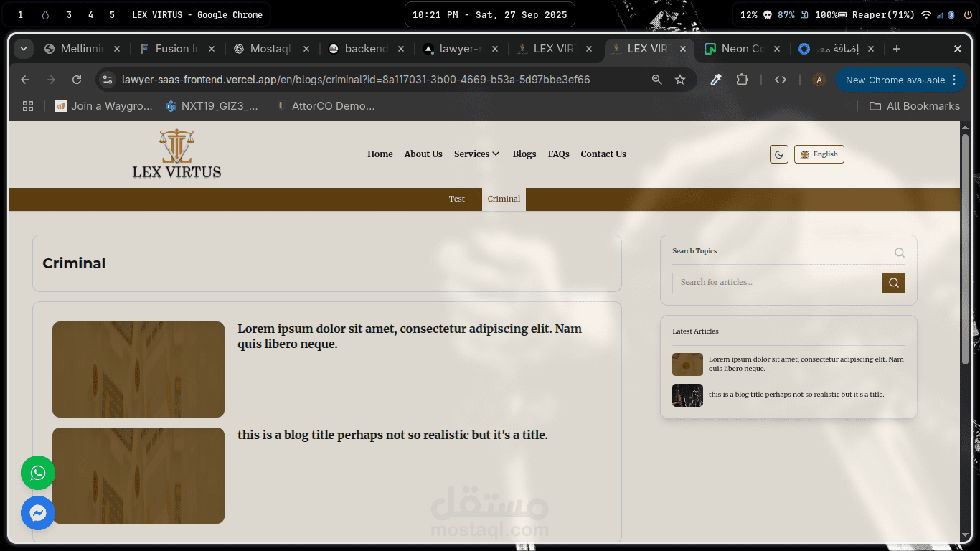
Task: Reload the page in Chrome
Action: [77, 80]
